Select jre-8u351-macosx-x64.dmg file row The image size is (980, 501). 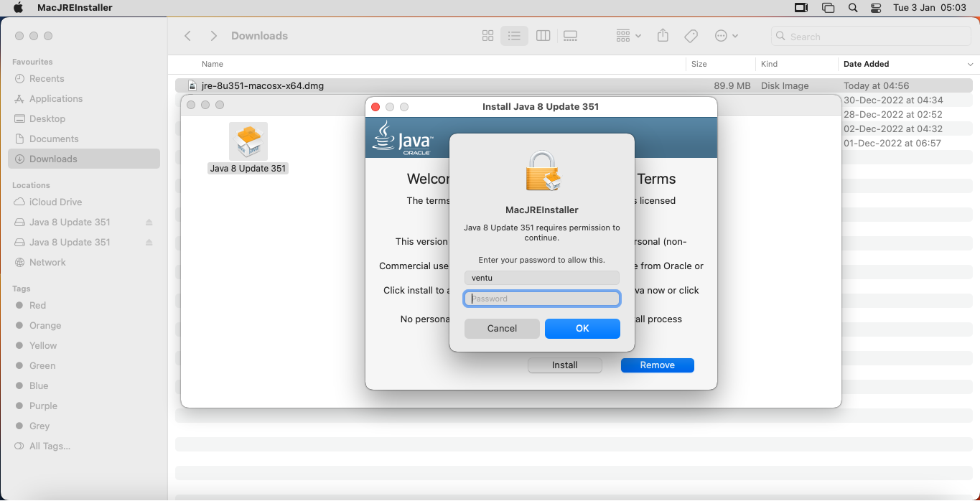[574, 85]
